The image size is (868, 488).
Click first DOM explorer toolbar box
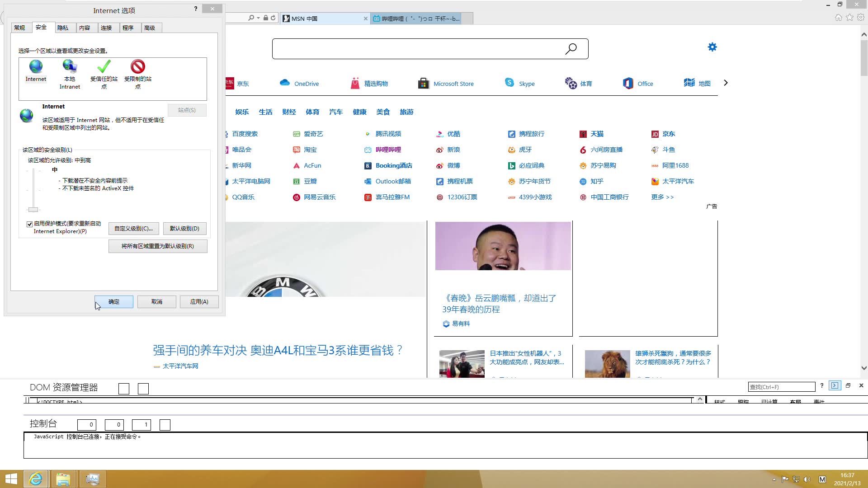coord(124,389)
